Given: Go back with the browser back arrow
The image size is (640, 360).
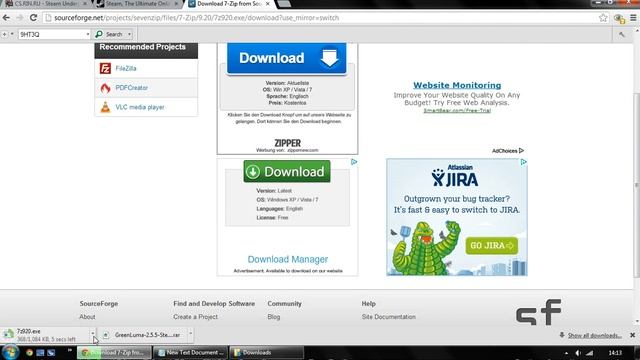Looking at the screenshot, I should tap(6, 18).
